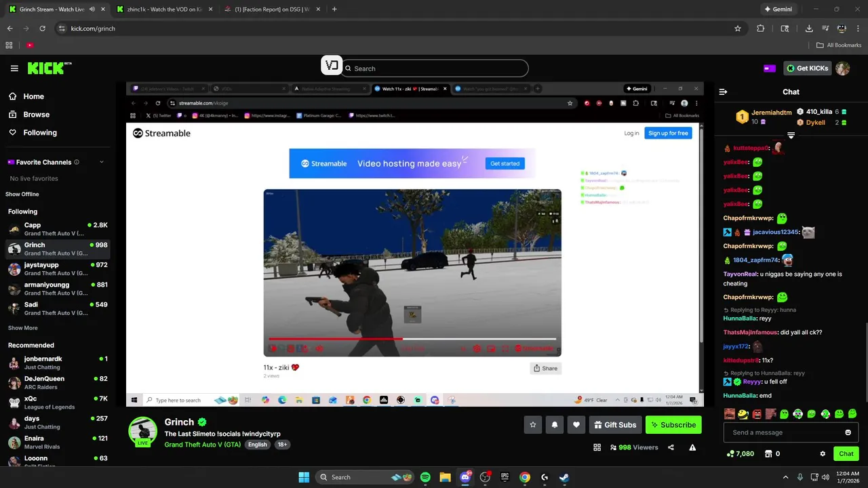This screenshot has width=868, height=488.
Task: Open xQc recommended channel
Action: [x=58, y=402]
